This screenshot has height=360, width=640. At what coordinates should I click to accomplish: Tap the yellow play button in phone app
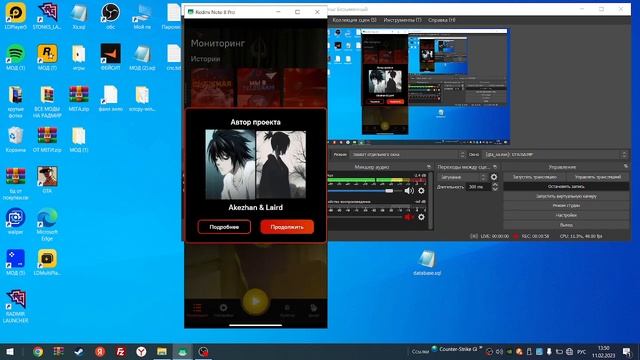click(x=256, y=302)
